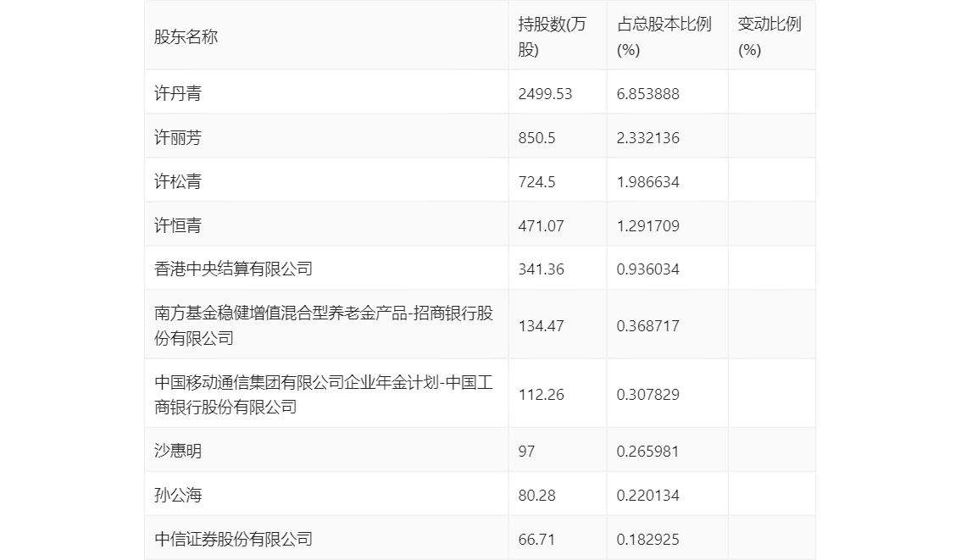The width and height of the screenshot is (961, 560).
Task: Select the percentage 0.368717
Action: 647,326
